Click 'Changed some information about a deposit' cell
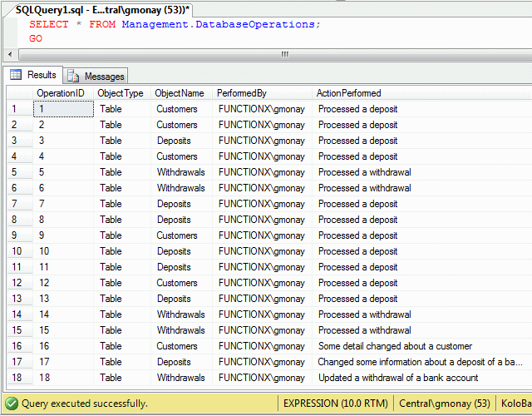This screenshot has height=416, width=532. coord(421,362)
